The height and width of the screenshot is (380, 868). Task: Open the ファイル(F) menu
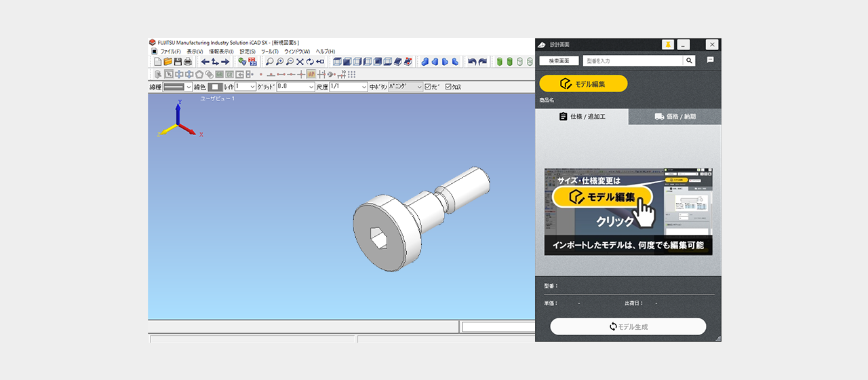170,52
